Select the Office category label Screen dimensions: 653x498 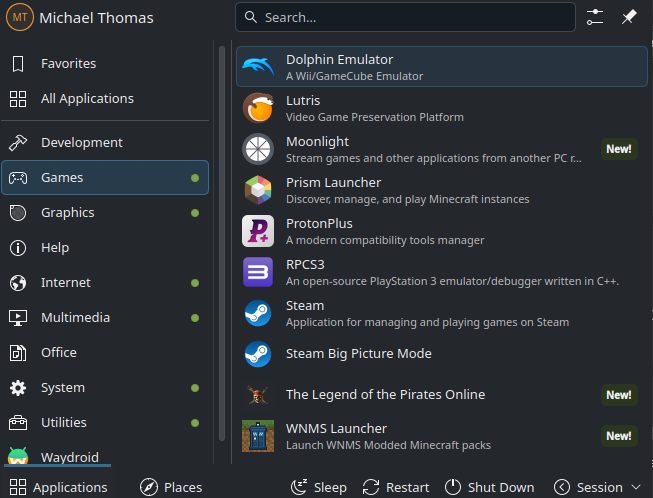pyautogui.click(x=59, y=353)
